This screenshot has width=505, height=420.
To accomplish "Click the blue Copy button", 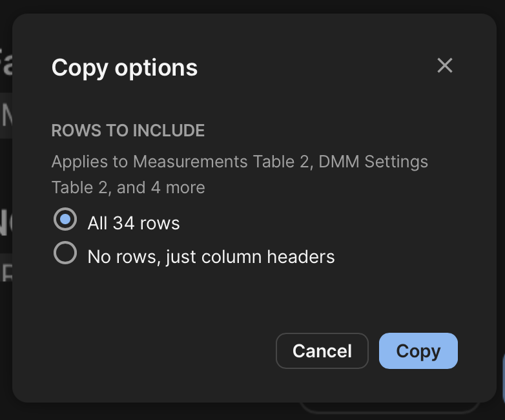I will point(418,351).
